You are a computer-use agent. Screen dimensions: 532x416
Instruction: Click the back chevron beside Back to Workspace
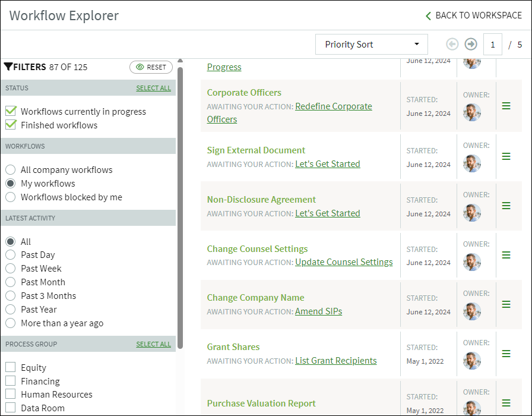click(x=428, y=15)
